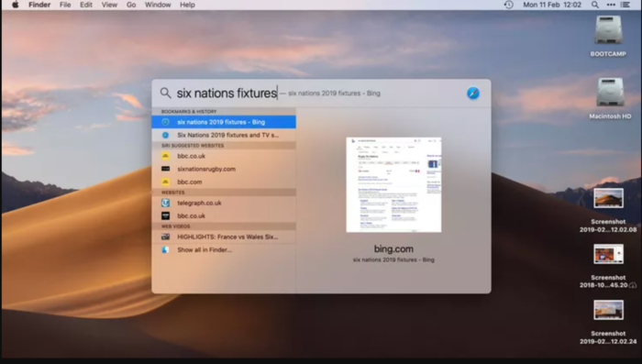Open the Go menu

[131, 5]
